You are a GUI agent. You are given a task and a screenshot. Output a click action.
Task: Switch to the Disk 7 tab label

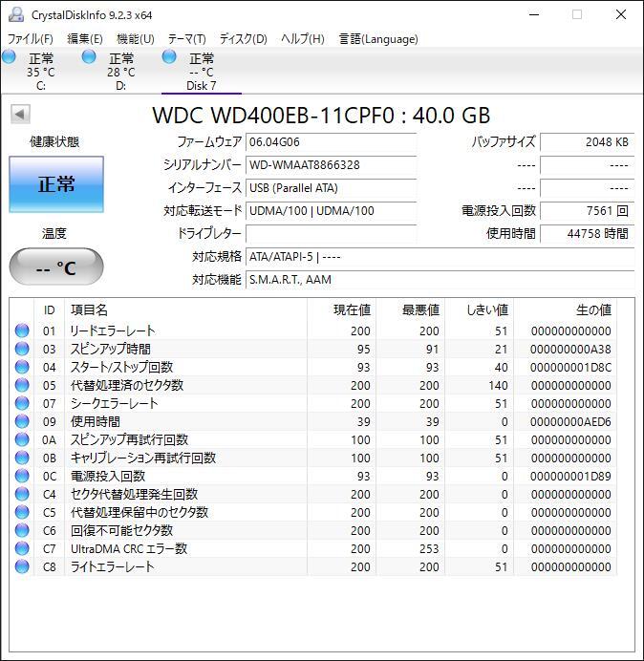click(x=202, y=86)
